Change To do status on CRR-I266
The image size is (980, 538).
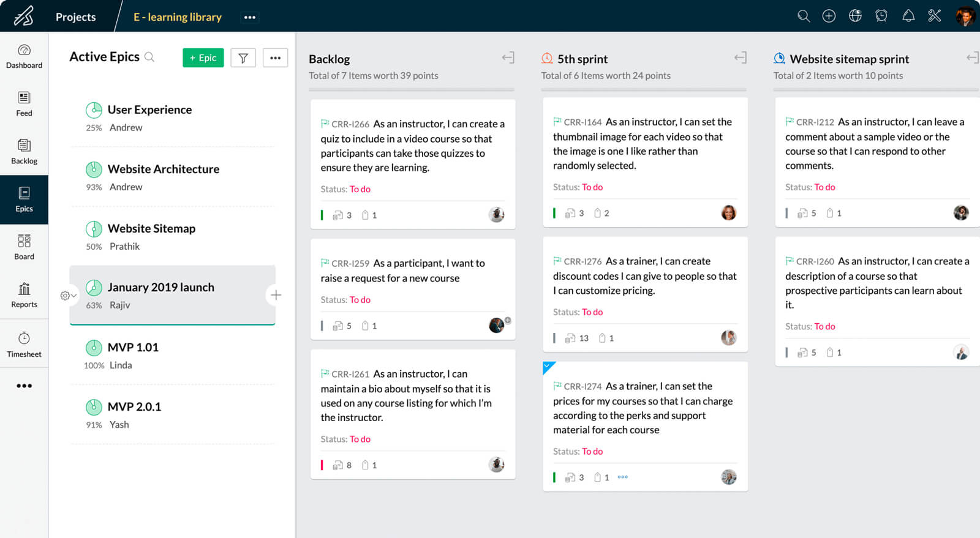click(360, 189)
